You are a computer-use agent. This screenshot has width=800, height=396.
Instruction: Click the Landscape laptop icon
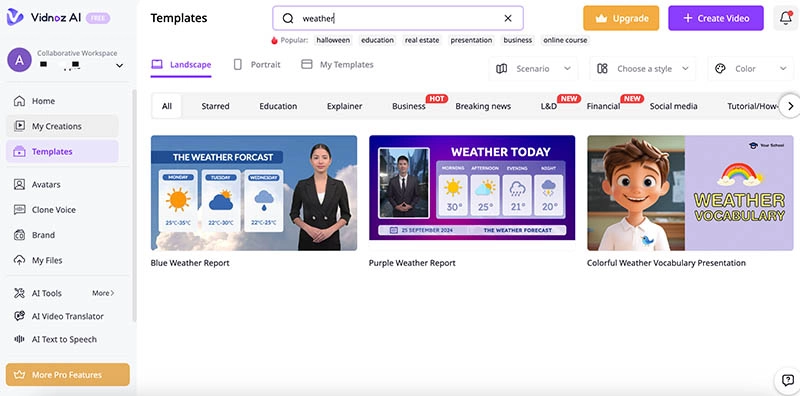(157, 65)
